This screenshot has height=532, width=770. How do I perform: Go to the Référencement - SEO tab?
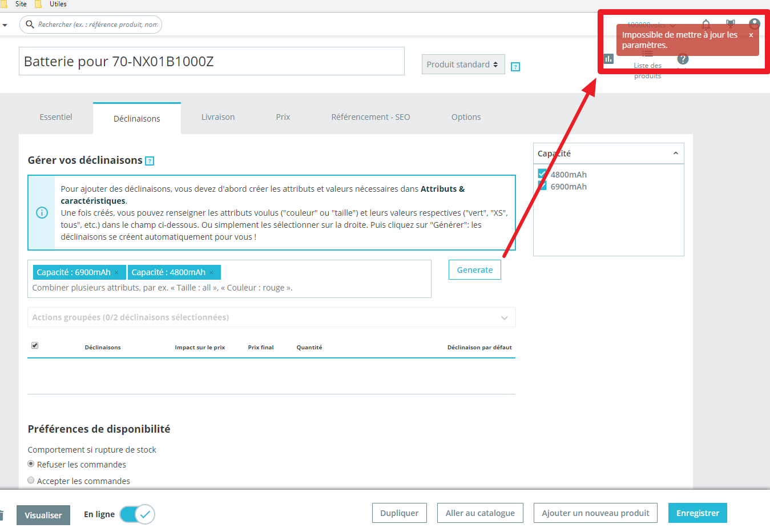click(371, 117)
